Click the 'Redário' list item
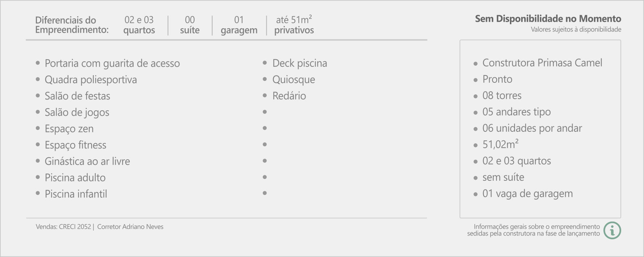The width and height of the screenshot is (644, 257). pos(289,96)
